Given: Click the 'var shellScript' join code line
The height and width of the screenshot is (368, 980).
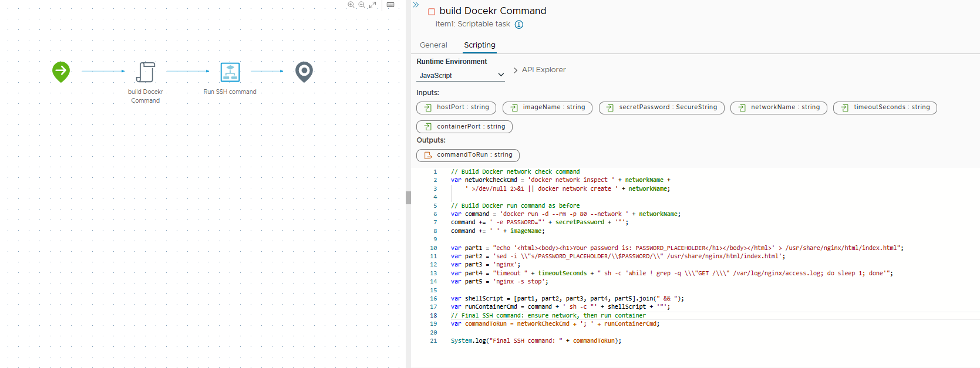Looking at the screenshot, I should pos(567,299).
